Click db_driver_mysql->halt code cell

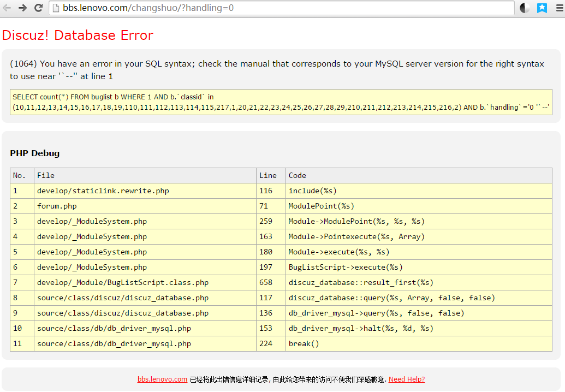click(419, 328)
